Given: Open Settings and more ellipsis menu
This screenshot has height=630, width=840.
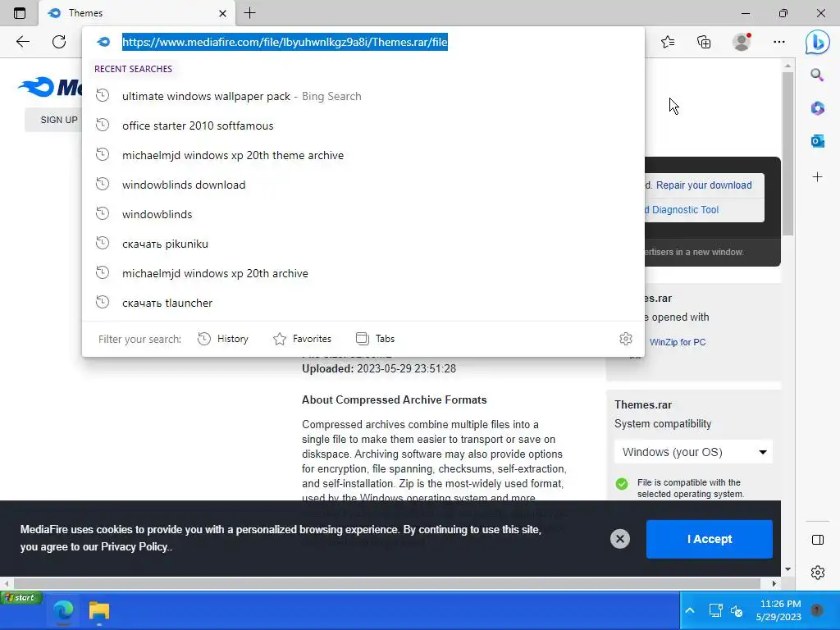Looking at the screenshot, I should point(779,42).
